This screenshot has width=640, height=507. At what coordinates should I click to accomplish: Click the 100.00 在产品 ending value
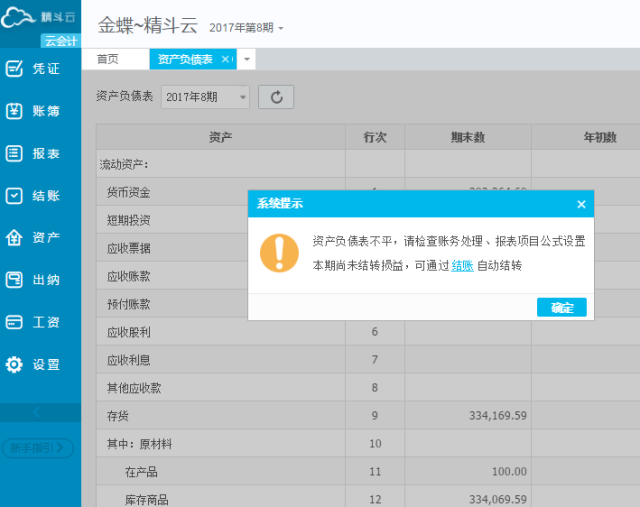pos(509,471)
